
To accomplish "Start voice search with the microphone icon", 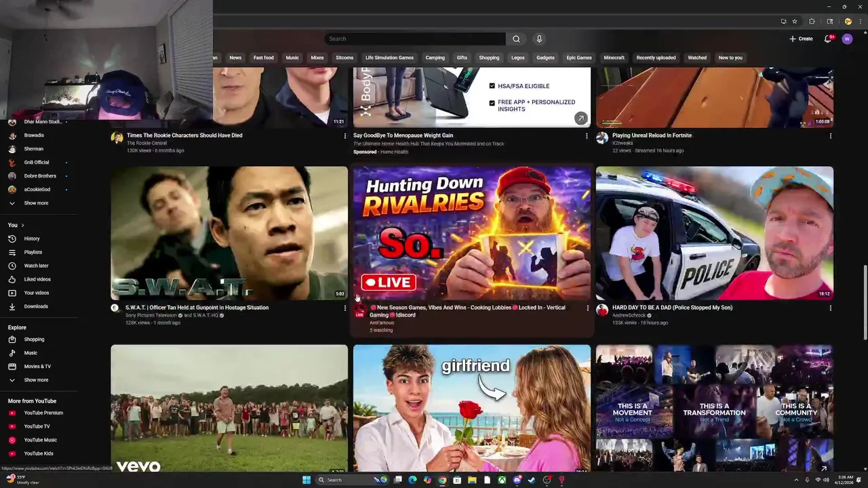I will click(x=539, y=39).
